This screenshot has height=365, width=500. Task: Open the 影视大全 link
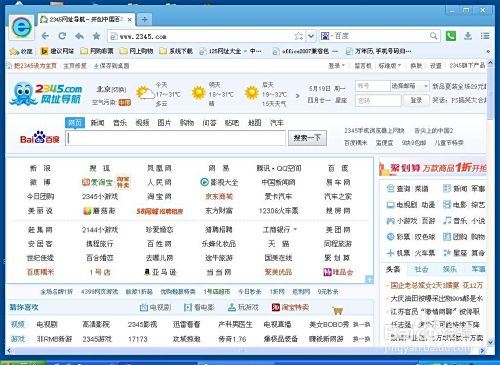coord(219,182)
